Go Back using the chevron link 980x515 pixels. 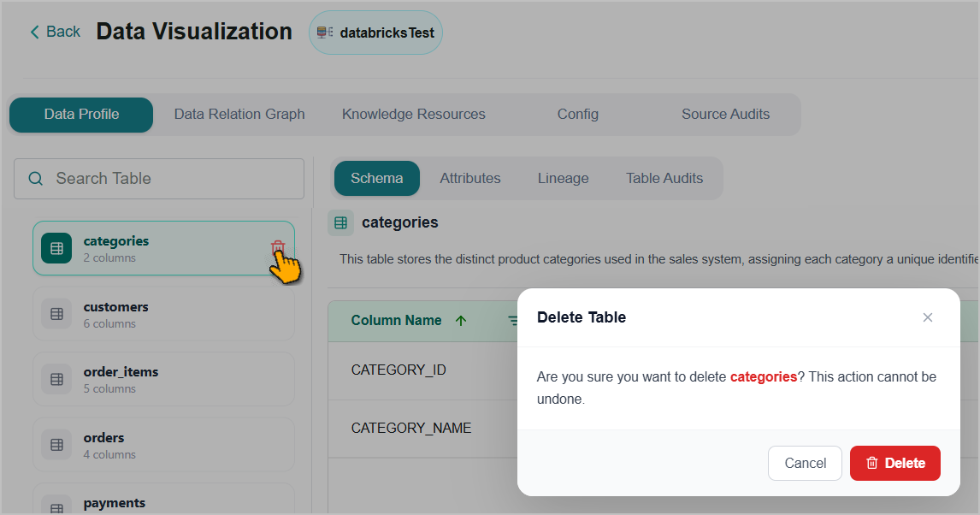(x=55, y=32)
